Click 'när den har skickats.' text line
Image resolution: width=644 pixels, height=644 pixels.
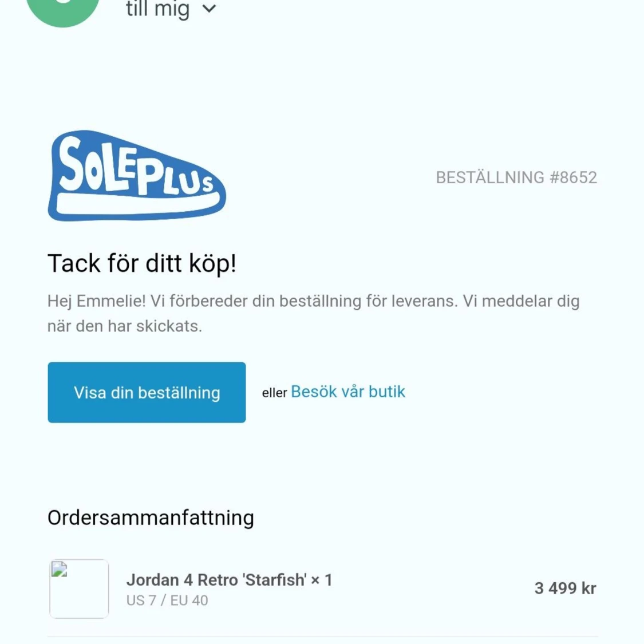(125, 326)
